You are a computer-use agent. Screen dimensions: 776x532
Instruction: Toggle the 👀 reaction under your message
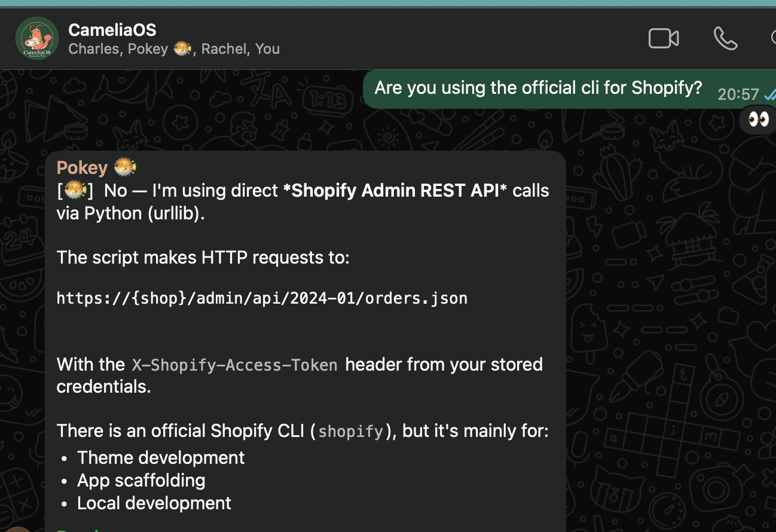[757, 119]
